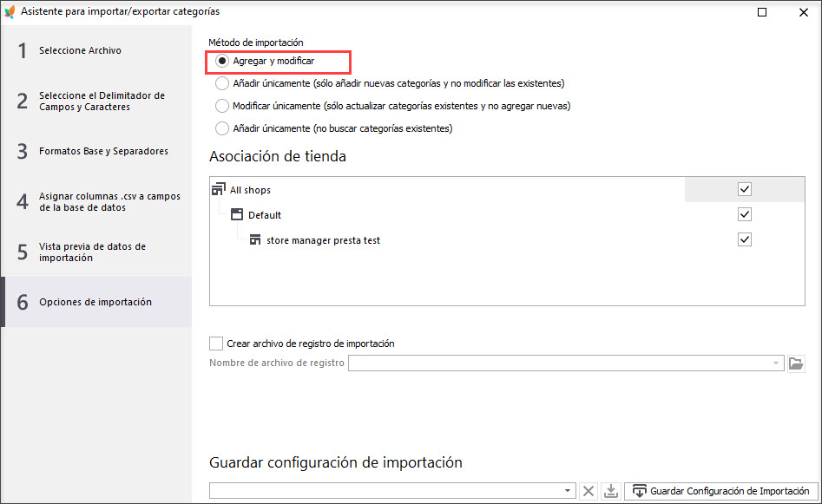Click the store manager presta test icon
Viewport: 822px width, 504px height.
[255, 240]
